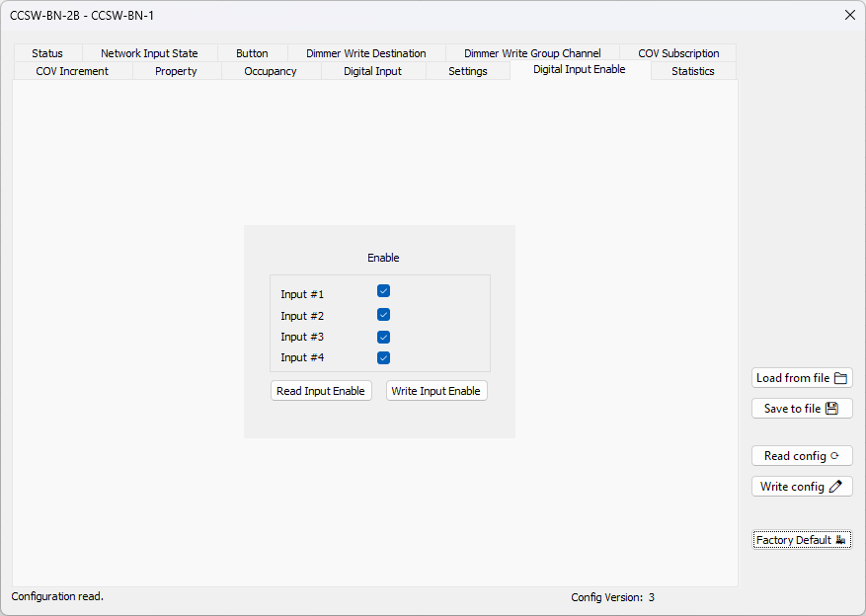Click Load from file button

tap(802, 378)
